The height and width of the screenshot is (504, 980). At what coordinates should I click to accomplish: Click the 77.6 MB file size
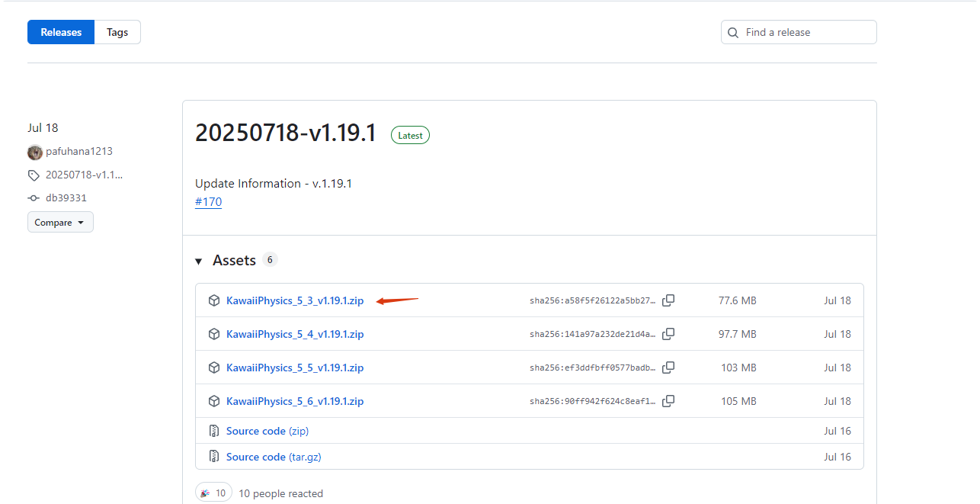tap(738, 300)
